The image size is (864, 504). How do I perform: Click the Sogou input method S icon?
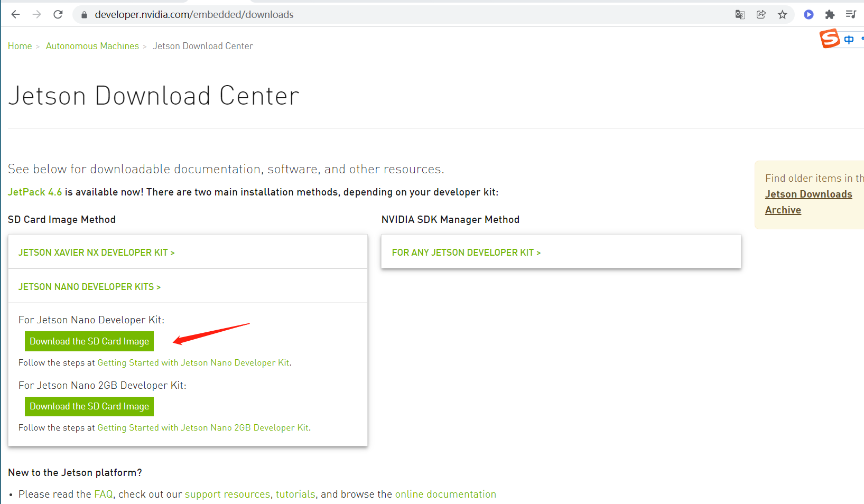point(830,39)
